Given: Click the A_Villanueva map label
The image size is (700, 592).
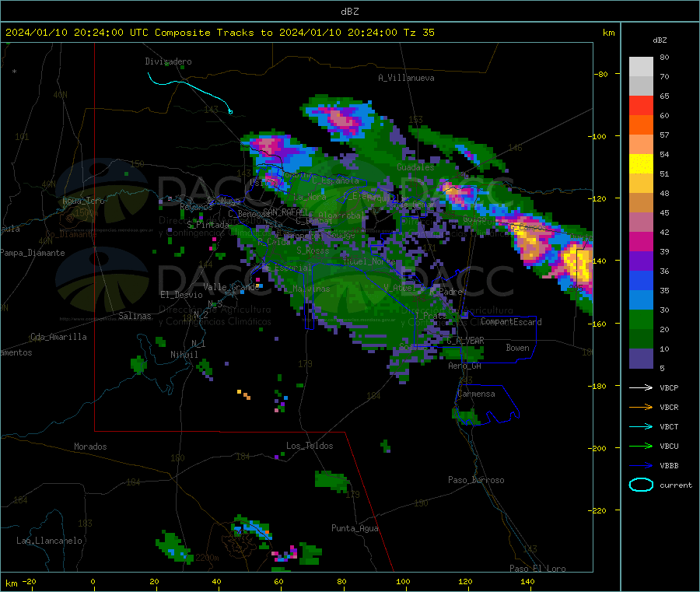Looking at the screenshot, I should (x=406, y=78).
